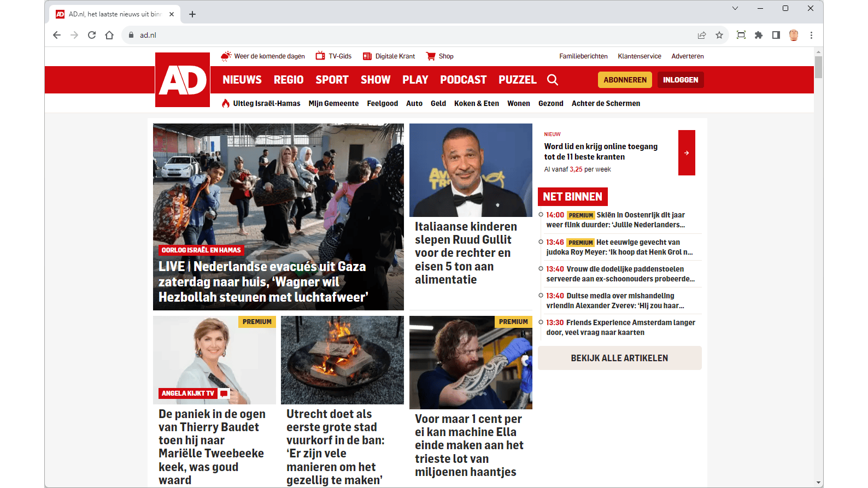This screenshot has width=868, height=488.
Task: Open the Utrecht vuurkorf article photo
Action: pyautogui.click(x=342, y=360)
